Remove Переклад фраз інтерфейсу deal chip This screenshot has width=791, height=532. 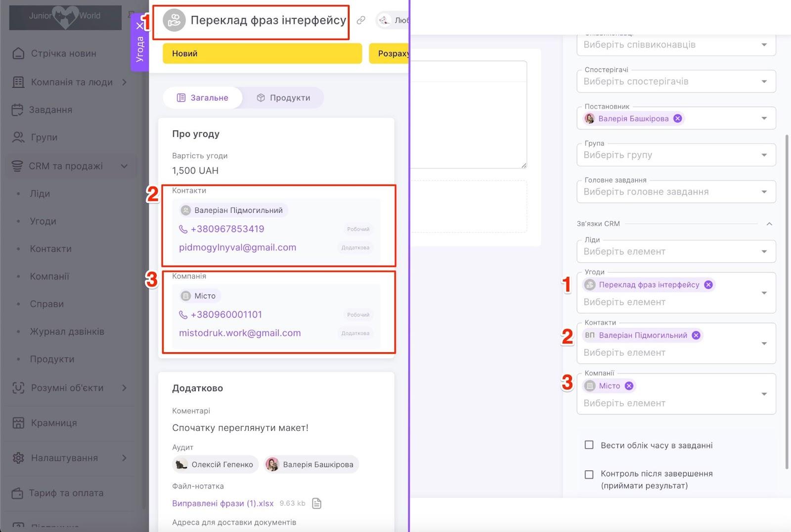708,285
